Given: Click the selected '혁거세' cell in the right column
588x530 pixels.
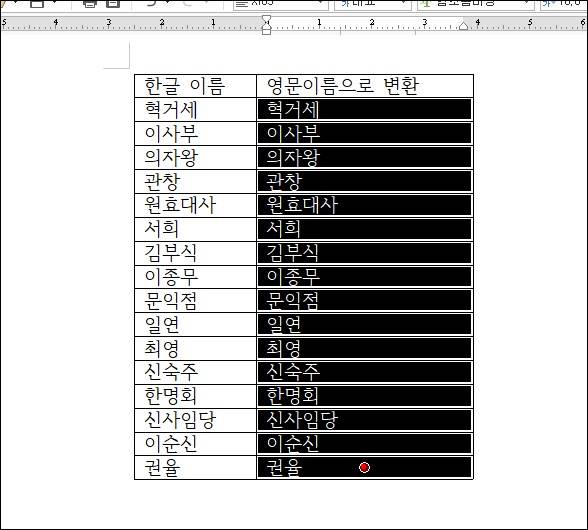Looking at the screenshot, I should (x=364, y=110).
